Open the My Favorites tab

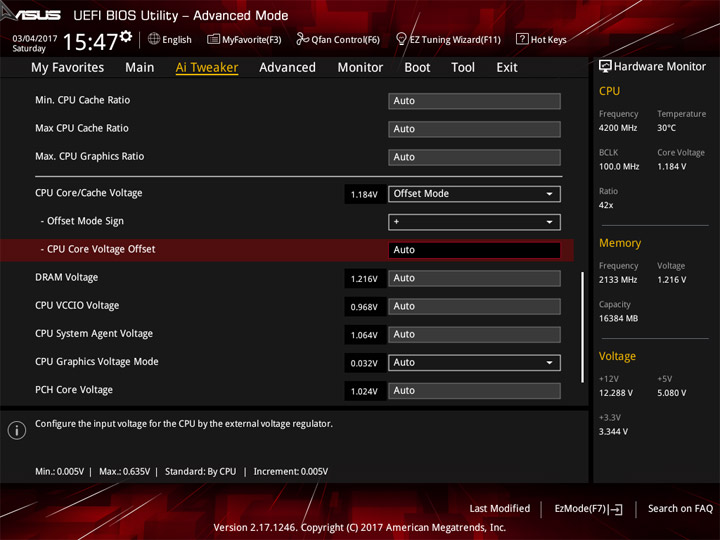(x=68, y=68)
